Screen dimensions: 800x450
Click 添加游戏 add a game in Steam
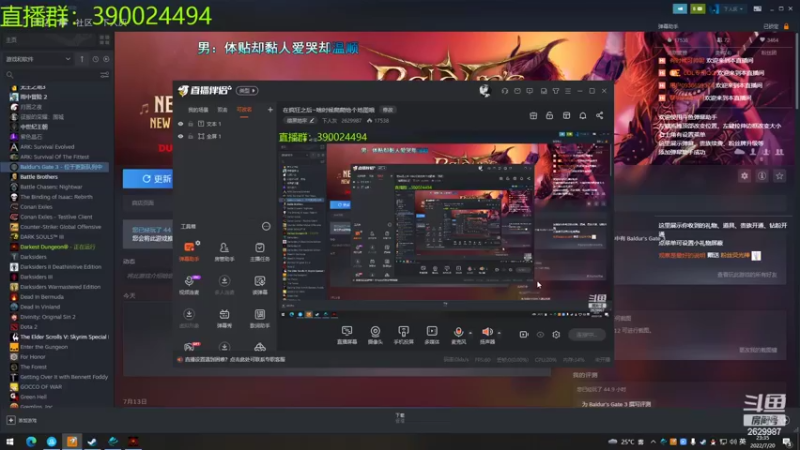click(x=22, y=420)
